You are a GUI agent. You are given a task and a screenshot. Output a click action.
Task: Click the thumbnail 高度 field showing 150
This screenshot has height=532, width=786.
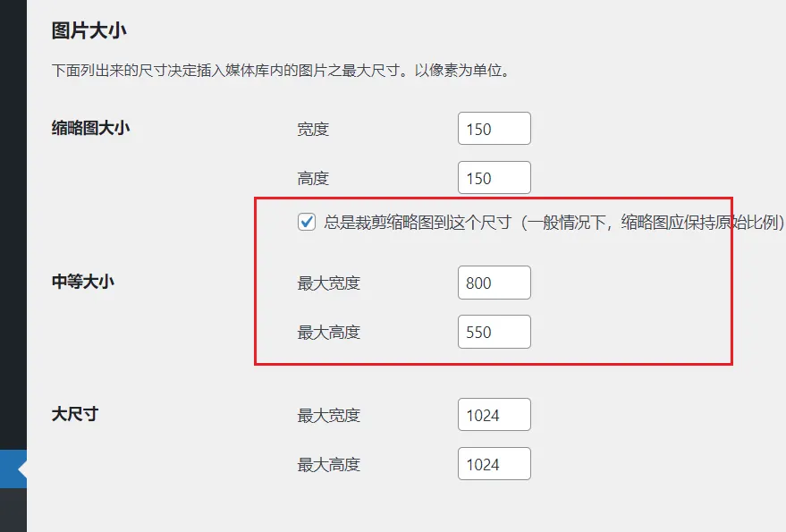494,178
